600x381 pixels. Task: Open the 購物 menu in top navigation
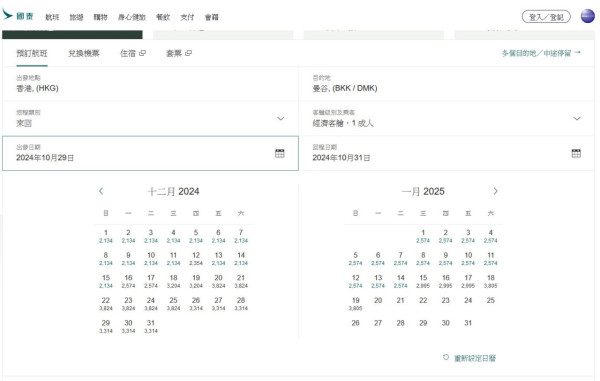click(101, 17)
